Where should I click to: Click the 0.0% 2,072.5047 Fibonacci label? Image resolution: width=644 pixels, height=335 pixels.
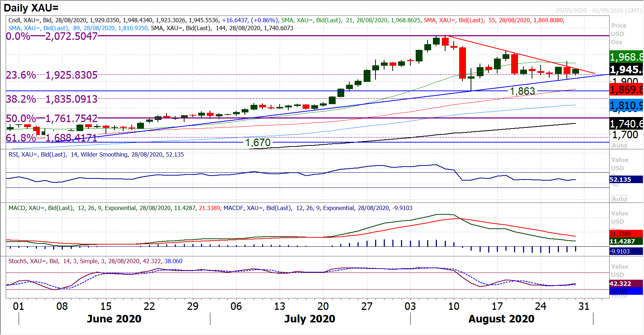pyautogui.click(x=52, y=36)
